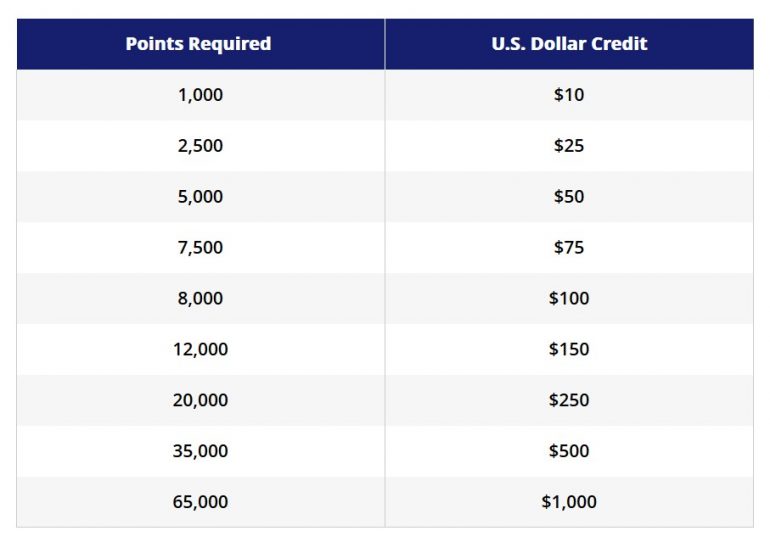Click the 8,000 points cell

200,299
